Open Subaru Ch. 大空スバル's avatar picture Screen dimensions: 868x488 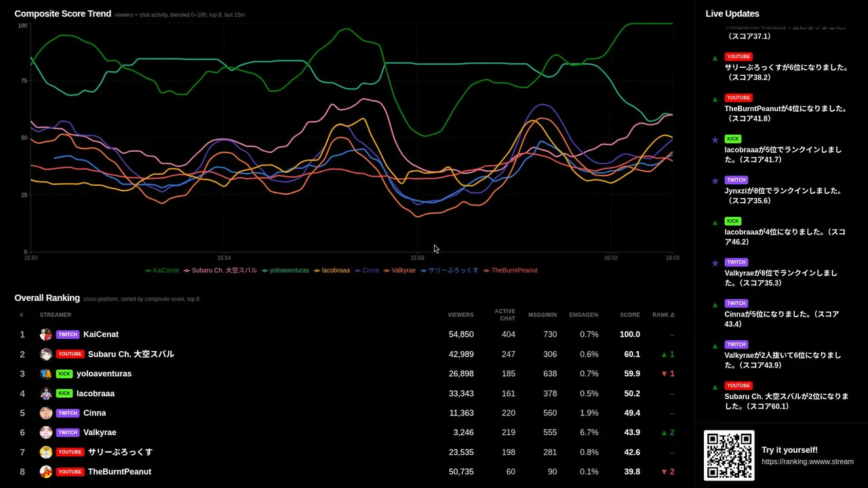46,354
